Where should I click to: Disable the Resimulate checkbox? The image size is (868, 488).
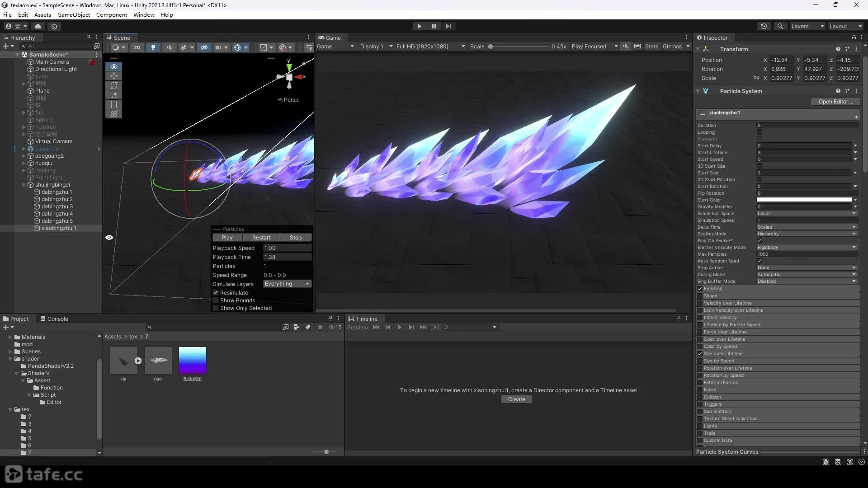(216, 293)
